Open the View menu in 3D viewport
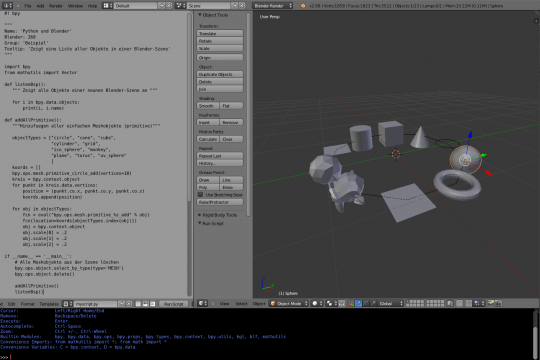This screenshot has height=360, width=540. pyautogui.click(x=225, y=303)
